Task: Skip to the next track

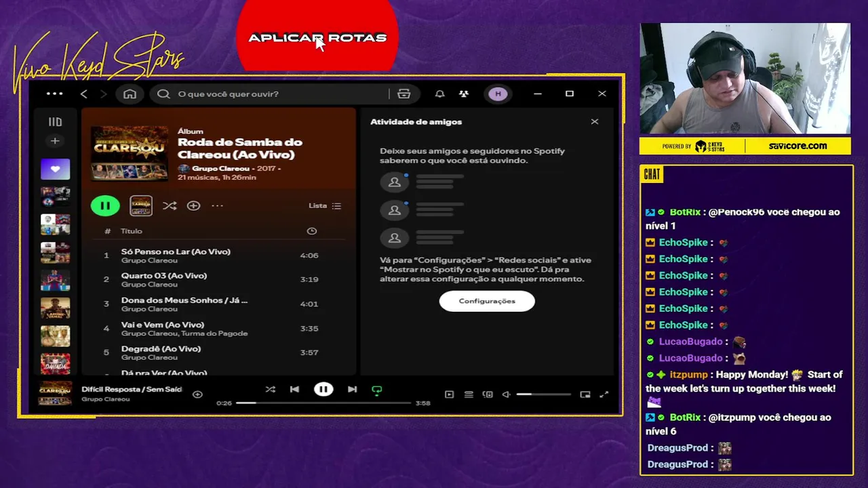Action: [352, 389]
